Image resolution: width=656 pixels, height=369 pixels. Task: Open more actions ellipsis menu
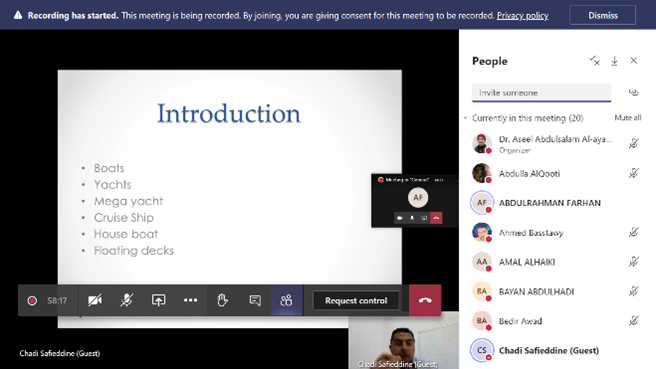[190, 300]
